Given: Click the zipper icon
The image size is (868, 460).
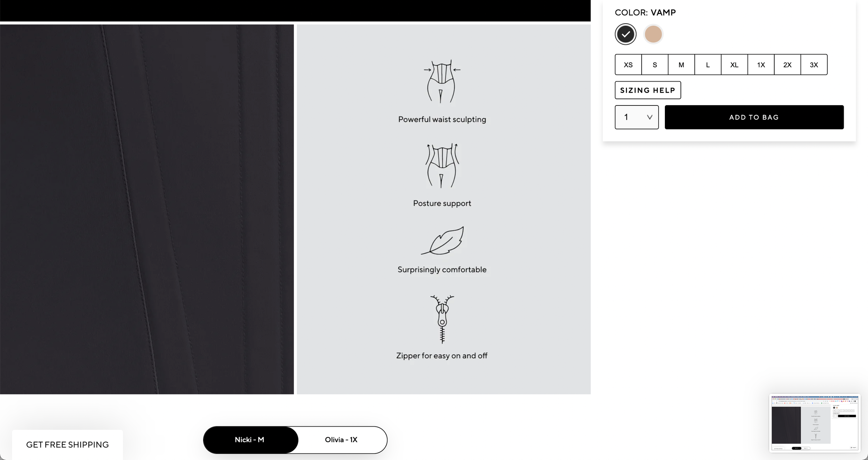Looking at the screenshot, I should pos(442,319).
